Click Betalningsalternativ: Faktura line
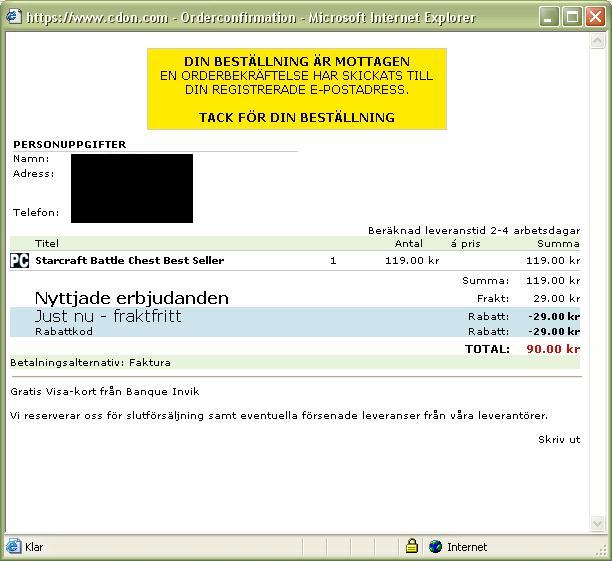This screenshot has height=561, width=612. coord(90,363)
